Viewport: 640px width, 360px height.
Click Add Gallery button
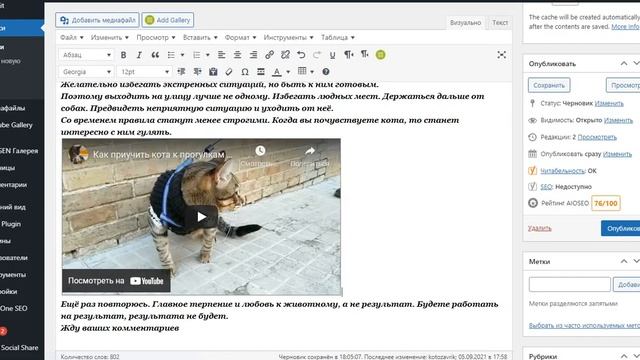click(168, 20)
